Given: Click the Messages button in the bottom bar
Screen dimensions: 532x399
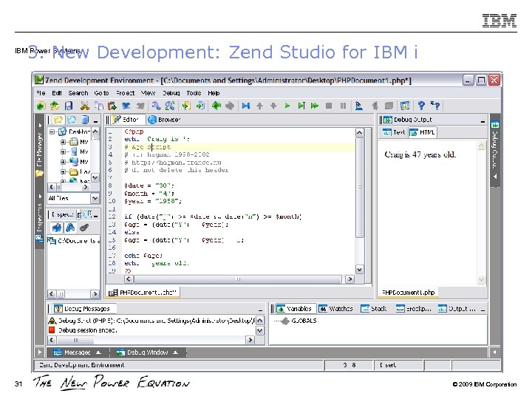Looking at the screenshot, I should [78, 352].
